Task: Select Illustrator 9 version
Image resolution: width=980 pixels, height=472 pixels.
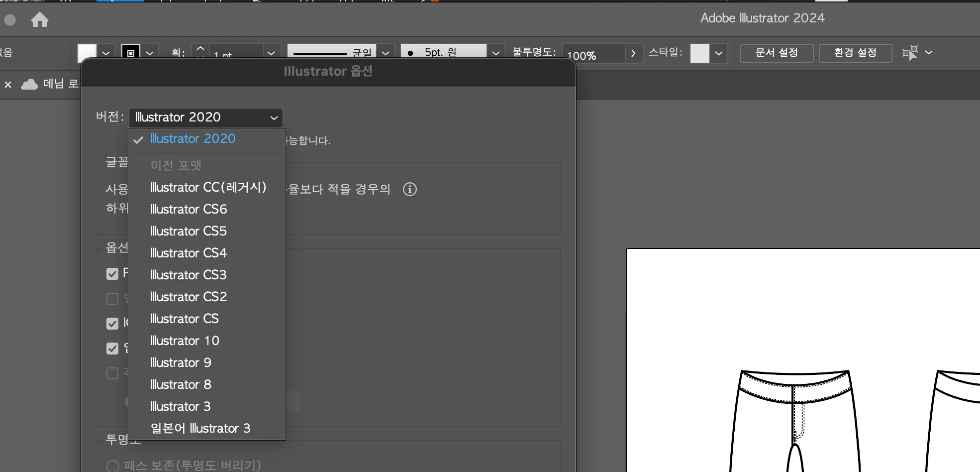Action: pyautogui.click(x=207, y=362)
